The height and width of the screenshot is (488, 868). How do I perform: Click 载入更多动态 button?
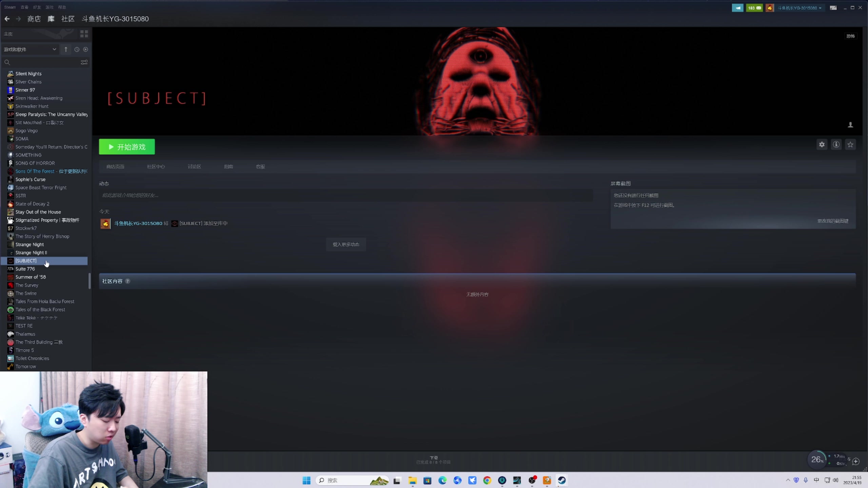(x=346, y=244)
